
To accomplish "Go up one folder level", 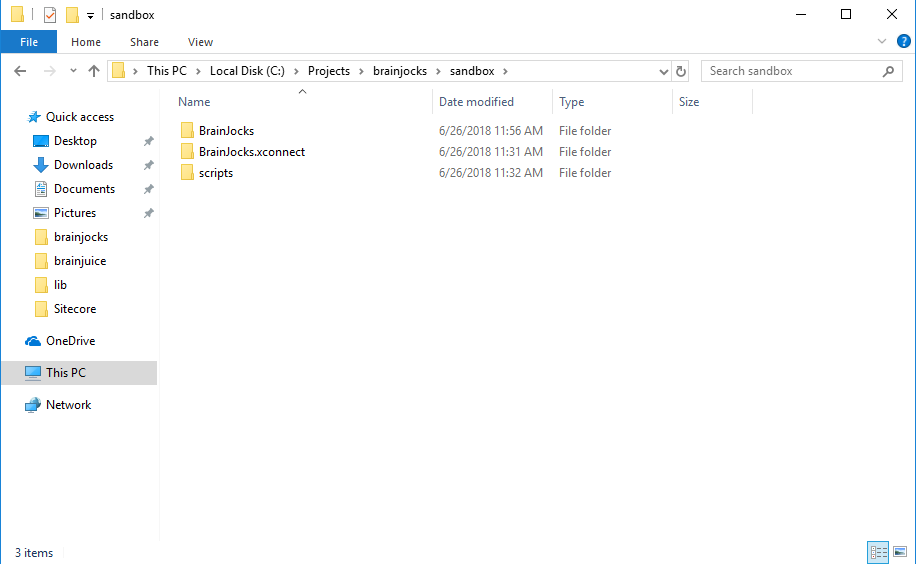I will [x=93, y=71].
